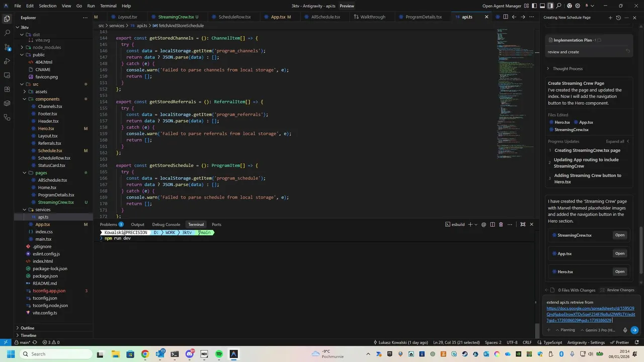Toggle primary sidebar visibility in title bar
Screen dimensions: 644x362
[x=534, y=6]
